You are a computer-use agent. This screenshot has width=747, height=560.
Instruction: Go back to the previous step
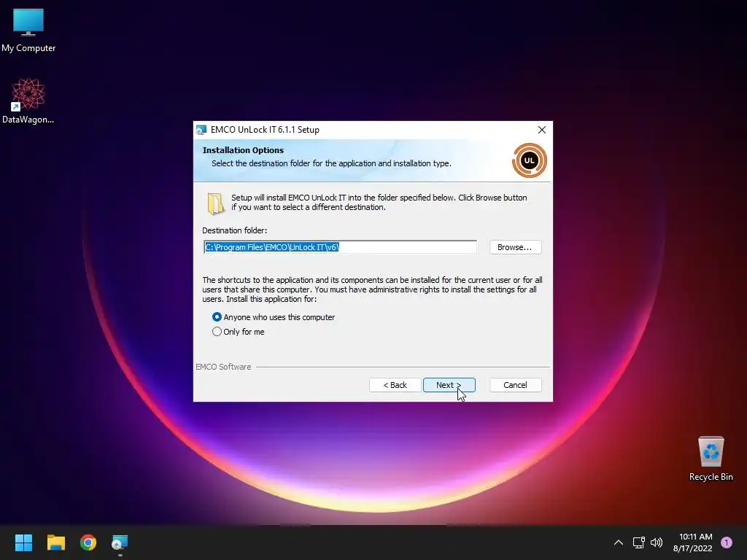tap(395, 385)
